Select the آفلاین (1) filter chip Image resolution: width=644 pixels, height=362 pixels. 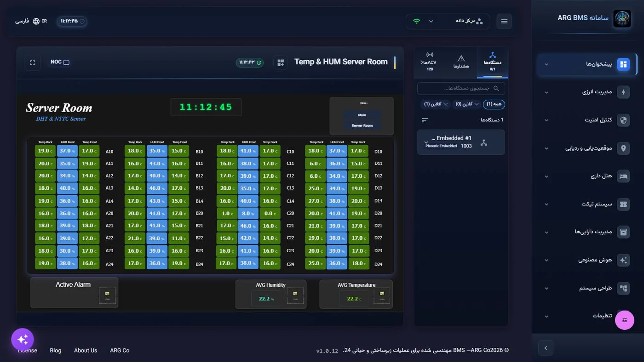point(435,104)
